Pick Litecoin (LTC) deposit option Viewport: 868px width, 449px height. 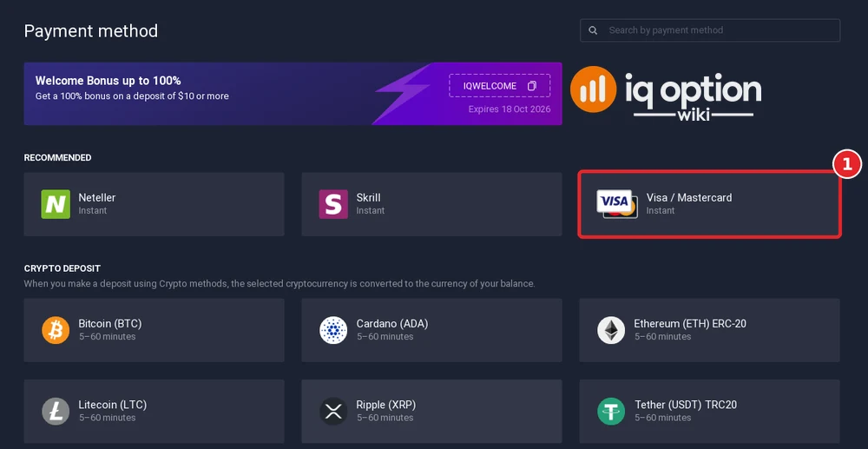coord(154,412)
